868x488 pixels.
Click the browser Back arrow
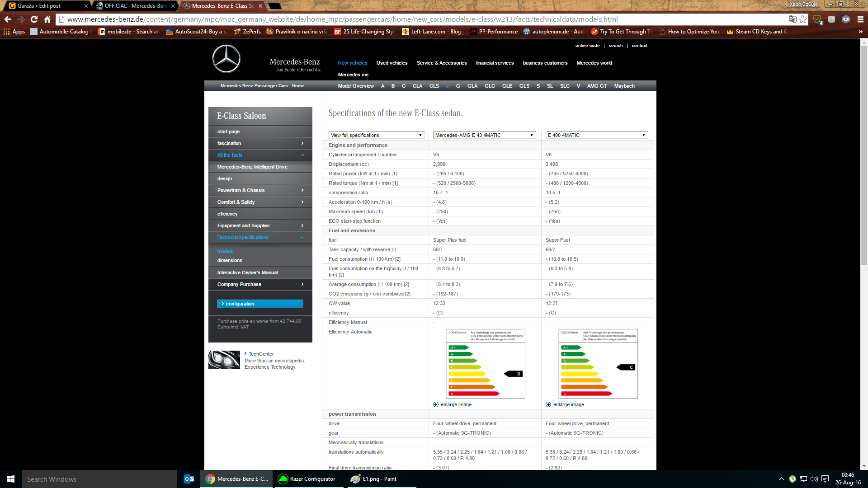8,19
